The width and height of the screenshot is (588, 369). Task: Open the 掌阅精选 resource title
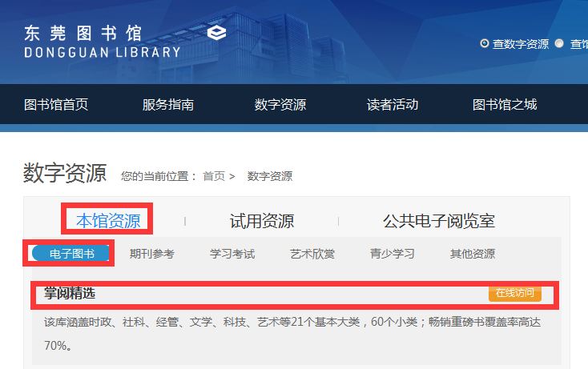click(70, 294)
